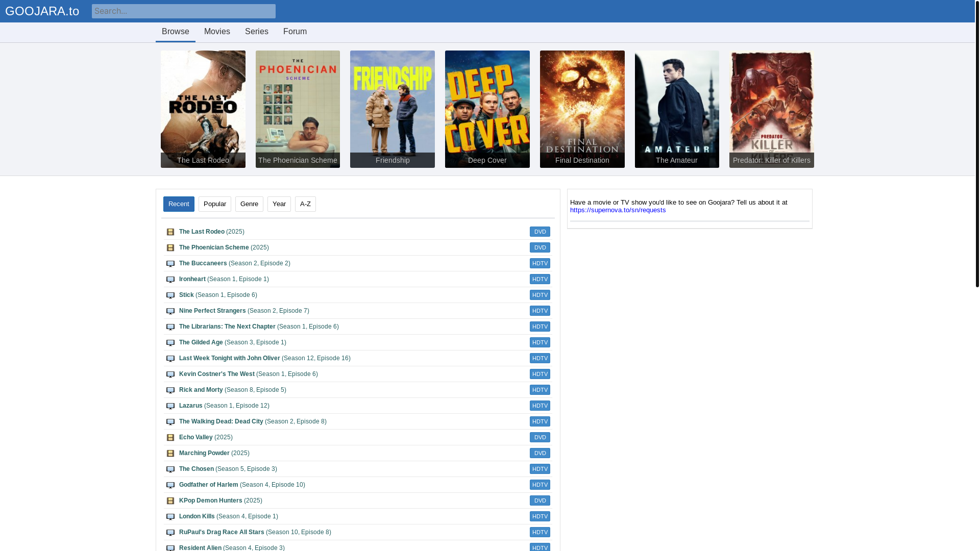This screenshot has width=980, height=551.
Task: Click film icon next to Echo Valley
Action: [x=170, y=438]
